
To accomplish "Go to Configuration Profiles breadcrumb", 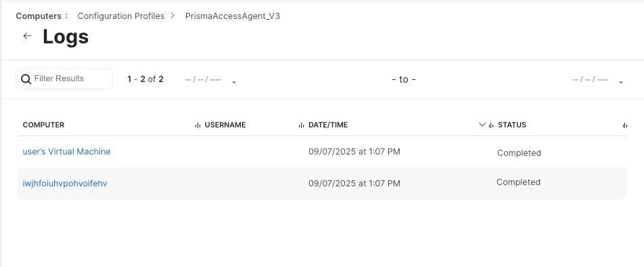I will point(120,16).
